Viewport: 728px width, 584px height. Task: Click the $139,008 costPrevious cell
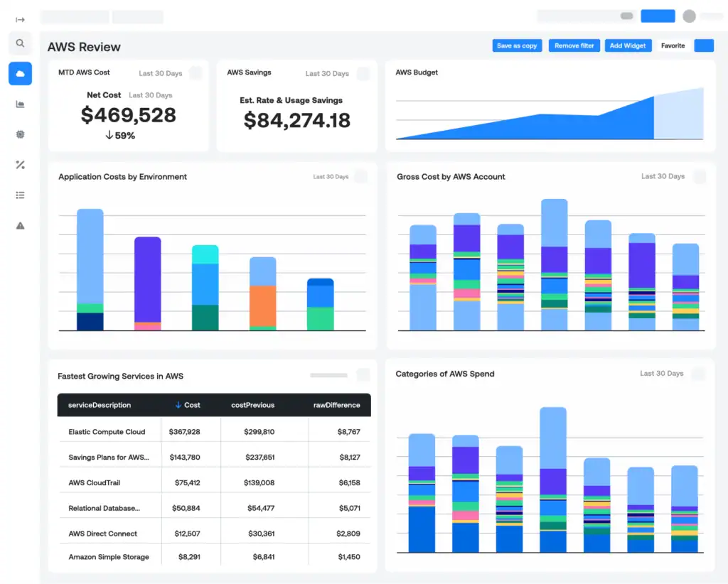click(259, 482)
